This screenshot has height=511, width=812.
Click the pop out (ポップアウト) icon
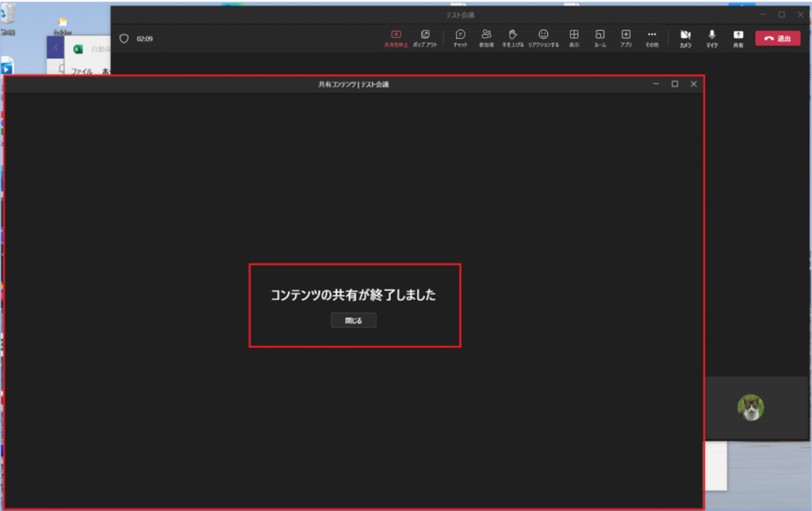click(425, 36)
